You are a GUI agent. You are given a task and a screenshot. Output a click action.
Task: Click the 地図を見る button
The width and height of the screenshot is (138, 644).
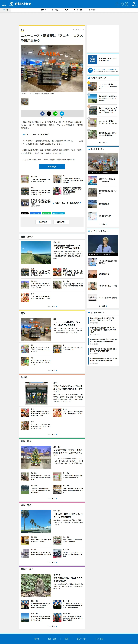tap(52, 167)
